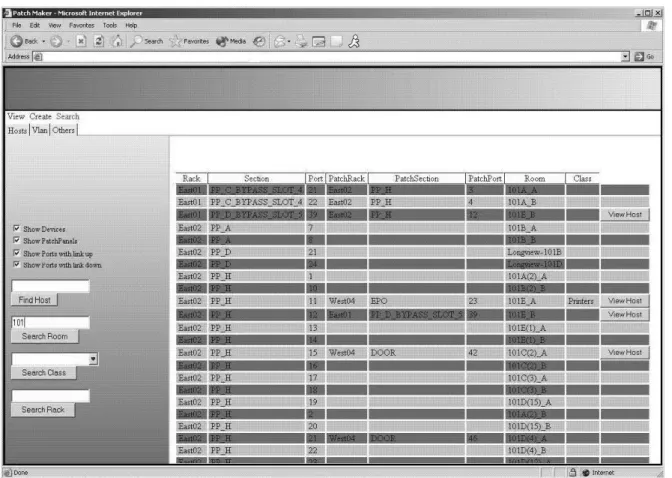Click into the Search Rack text field
The height and width of the screenshot is (478, 672).
pos(51,396)
